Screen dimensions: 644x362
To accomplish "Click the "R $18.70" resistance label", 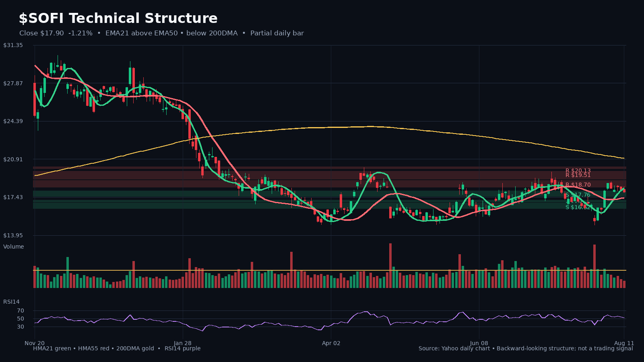I will pos(578,185).
